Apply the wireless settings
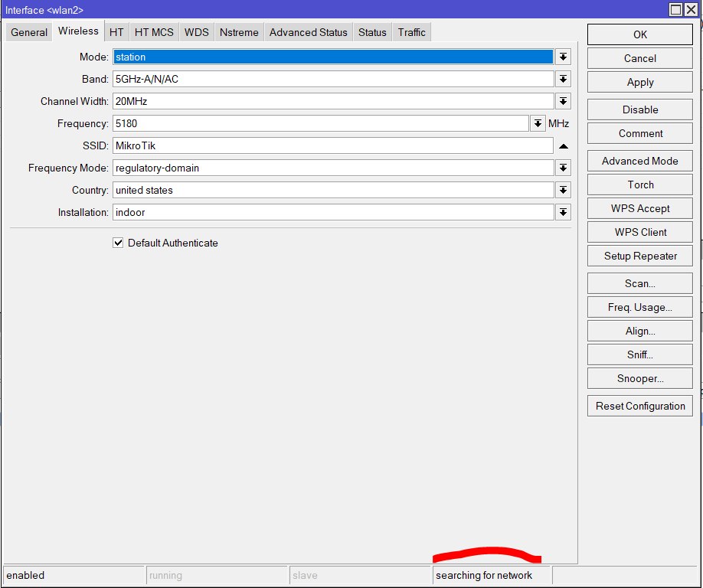 [x=639, y=82]
